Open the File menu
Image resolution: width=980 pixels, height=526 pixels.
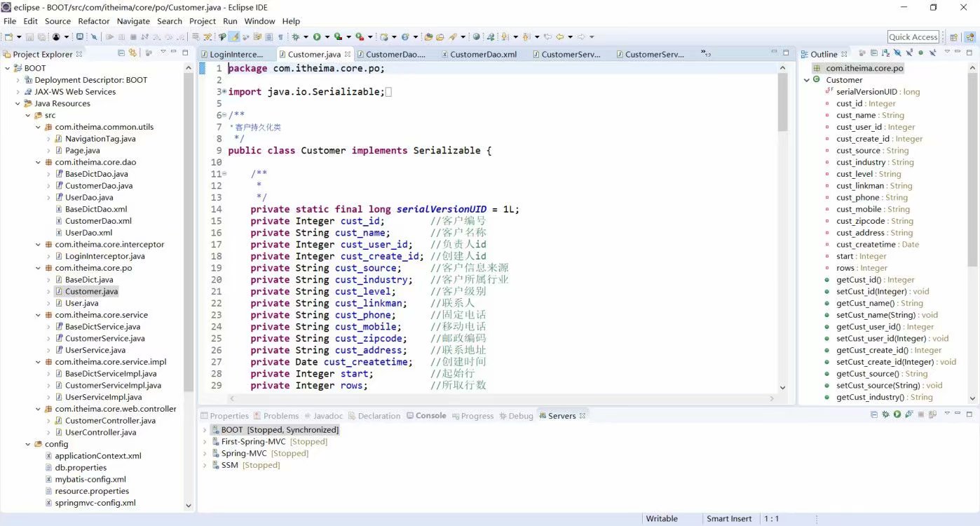[10, 21]
